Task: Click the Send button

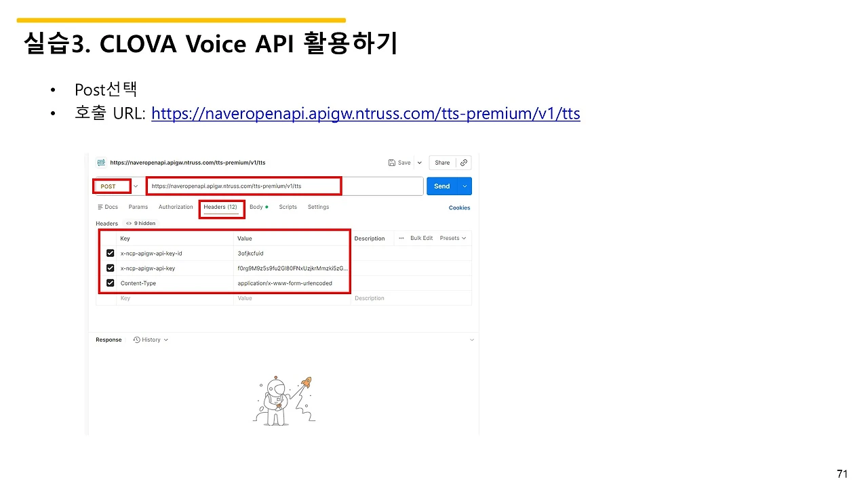Action: coord(442,186)
